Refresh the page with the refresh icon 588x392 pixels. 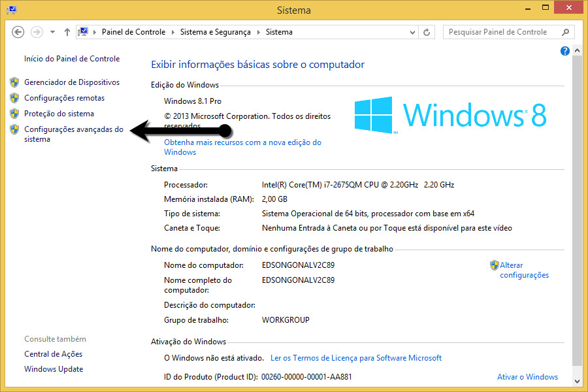(x=426, y=31)
